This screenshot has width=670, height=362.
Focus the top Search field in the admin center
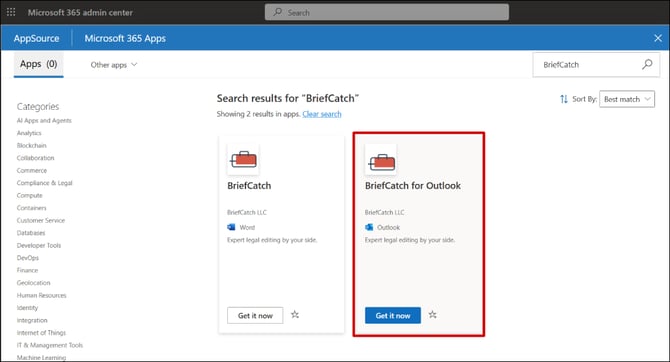387,12
